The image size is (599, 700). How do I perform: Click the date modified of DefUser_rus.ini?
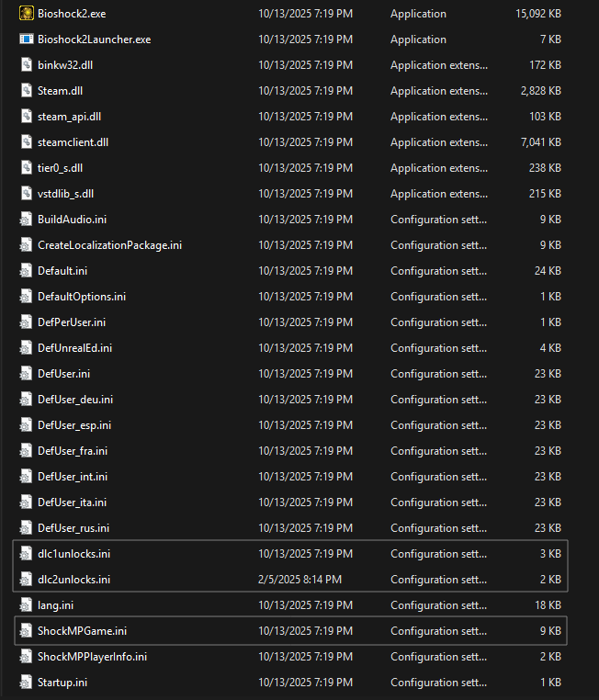coord(305,528)
